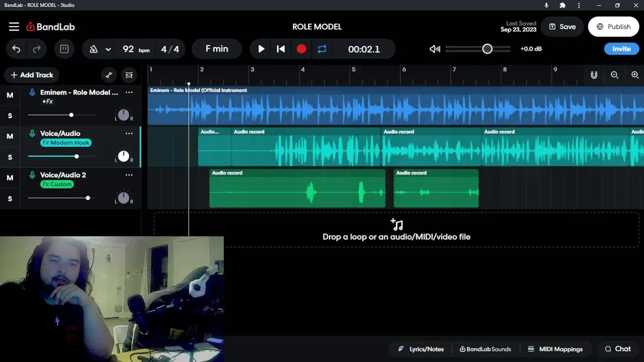Edit the 92 bpm tempo field

point(136,49)
